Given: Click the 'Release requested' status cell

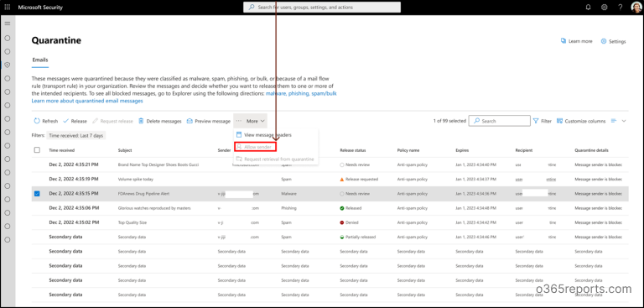Looking at the screenshot, I should (x=359, y=180).
